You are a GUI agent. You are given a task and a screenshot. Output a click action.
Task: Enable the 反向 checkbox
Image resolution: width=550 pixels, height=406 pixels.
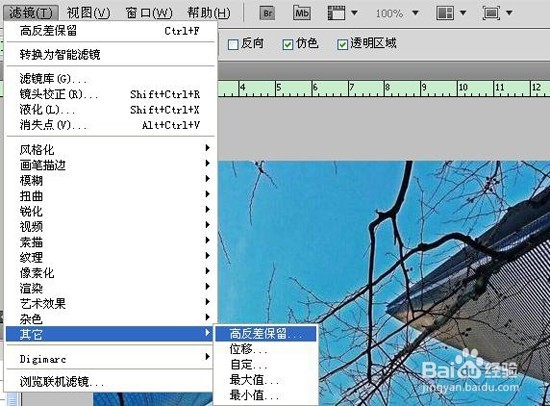(x=233, y=45)
